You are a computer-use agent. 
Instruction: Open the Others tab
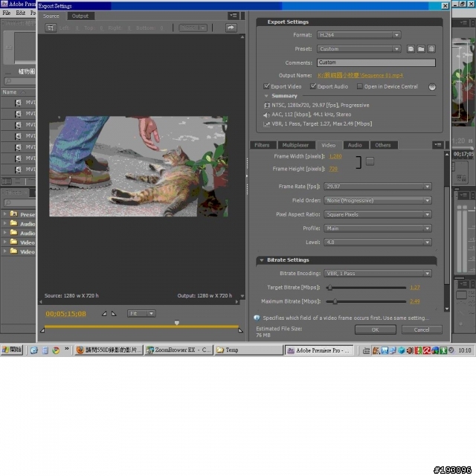pyautogui.click(x=383, y=145)
